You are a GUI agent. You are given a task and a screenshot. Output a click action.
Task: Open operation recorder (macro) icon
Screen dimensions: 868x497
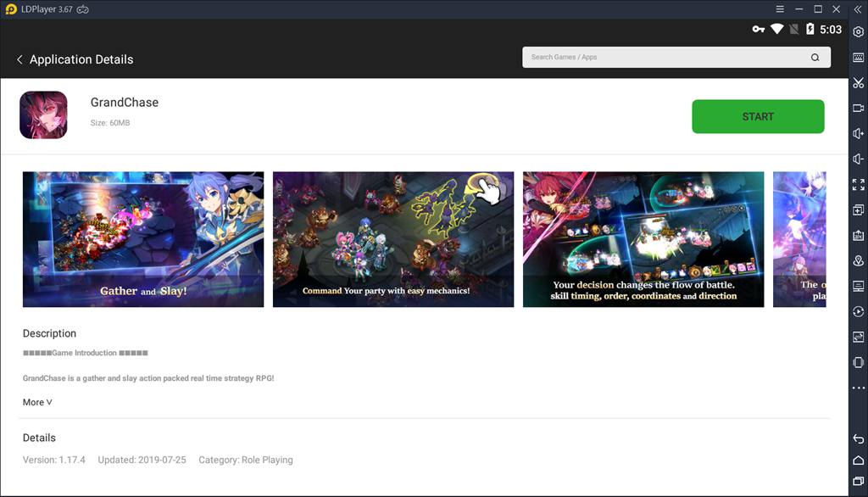858,311
